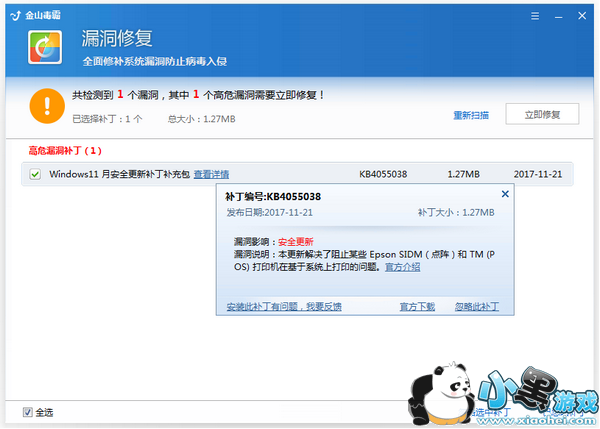The width and height of the screenshot is (600, 429).
Task: Click the 总大小：1.27MB text
Action: pyautogui.click(x=201, y=119)
